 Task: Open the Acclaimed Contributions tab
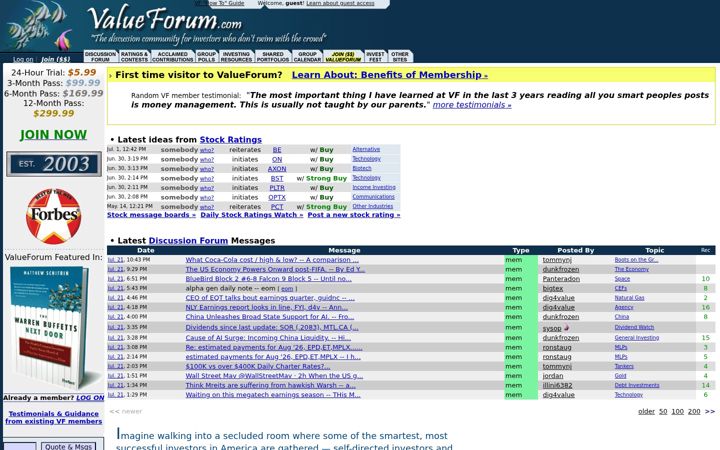(173, 56)
